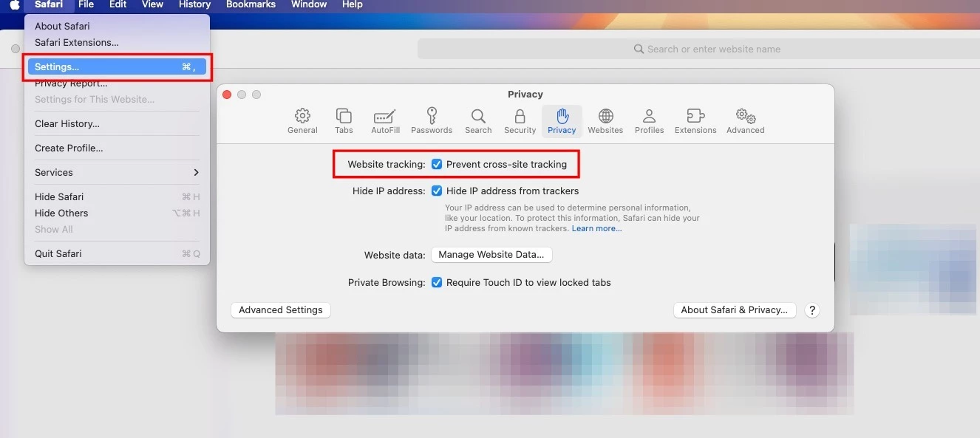The image size is (980, 438).
Task: Open the File menu
Action: pyautogui.click(x=86, y=4)
